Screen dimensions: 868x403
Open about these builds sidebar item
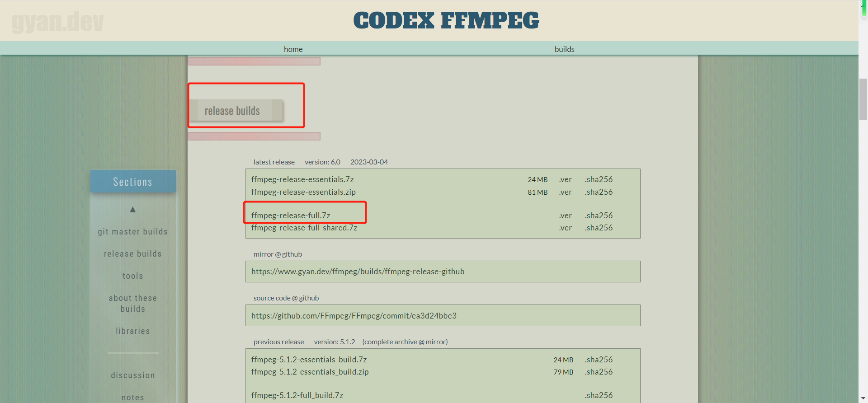pos(133,304)
